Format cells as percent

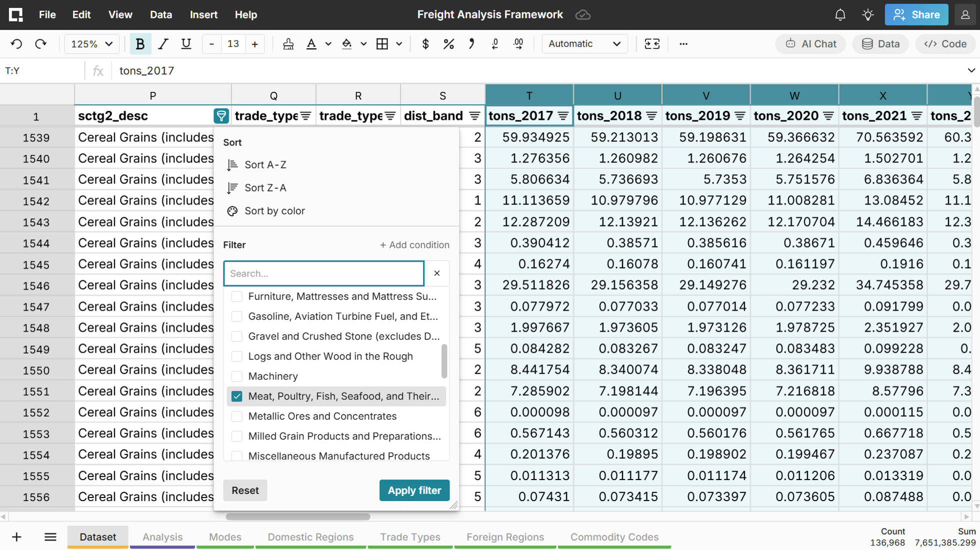(x=448, y=44)
